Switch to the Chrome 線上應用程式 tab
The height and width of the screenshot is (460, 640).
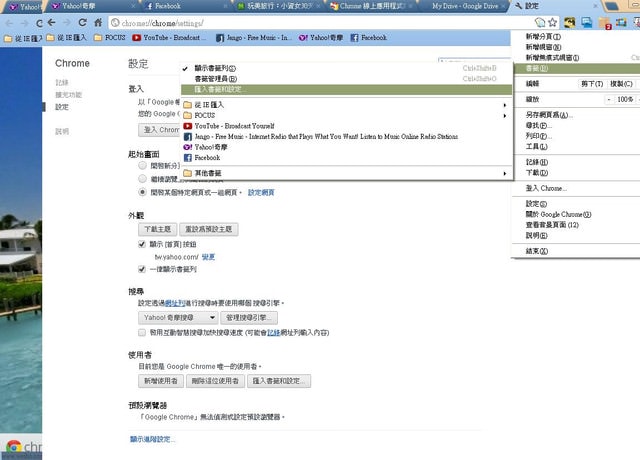(371, 6)
